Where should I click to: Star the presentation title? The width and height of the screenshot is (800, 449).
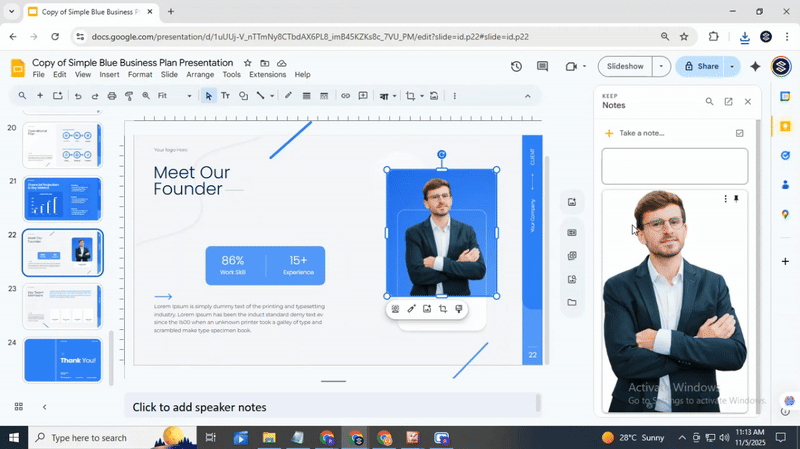coord(248,63)
